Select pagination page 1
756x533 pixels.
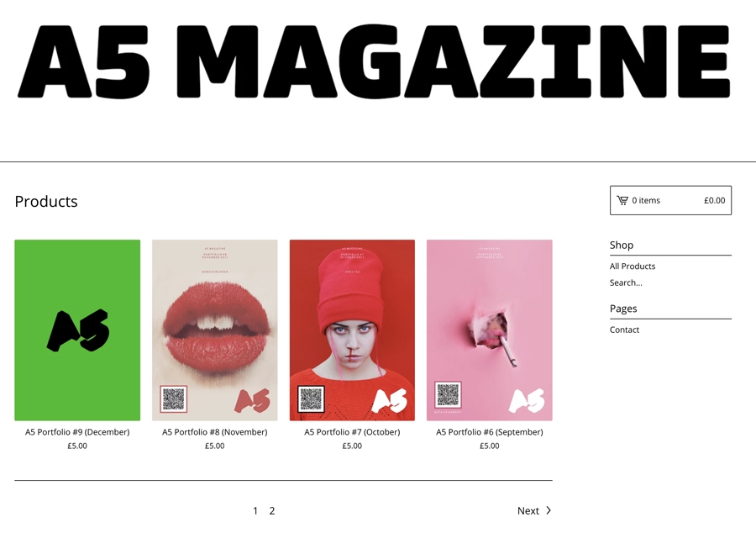tap(255, 511)
